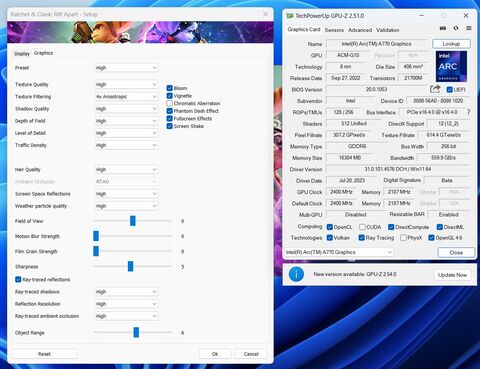Uncheck Fullscreen Effects checkbox

(169, 118)
